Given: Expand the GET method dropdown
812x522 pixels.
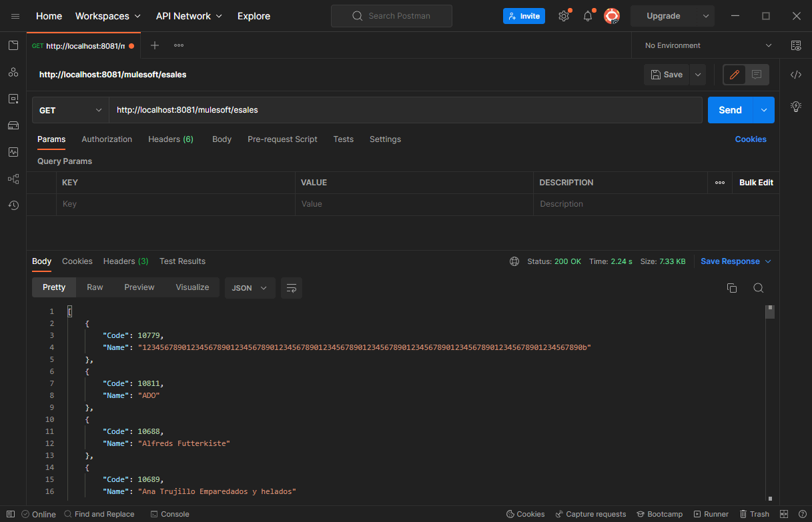Looking at the screenshot, I should pos(70,110).
